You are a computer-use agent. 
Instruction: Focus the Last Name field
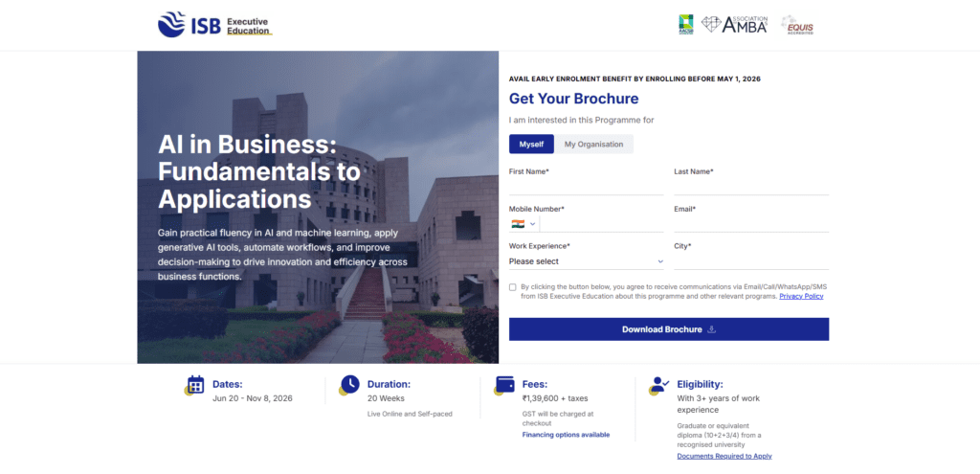751,187
